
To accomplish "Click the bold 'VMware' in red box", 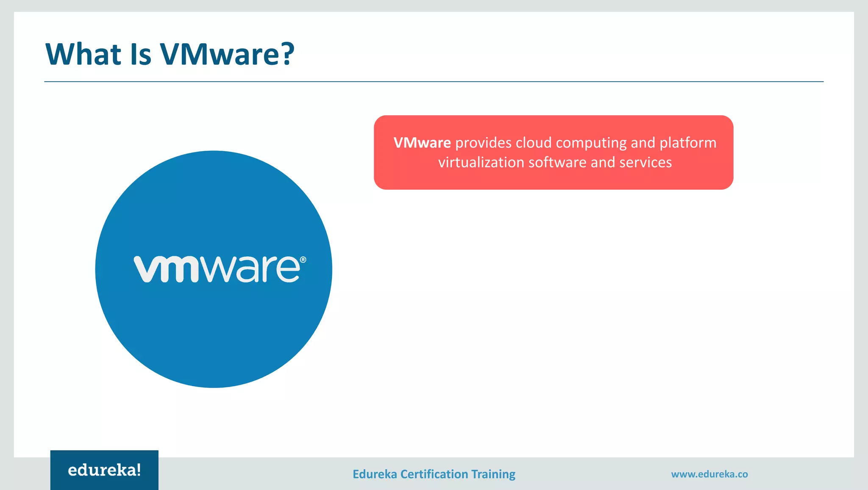I will point(422,143).
